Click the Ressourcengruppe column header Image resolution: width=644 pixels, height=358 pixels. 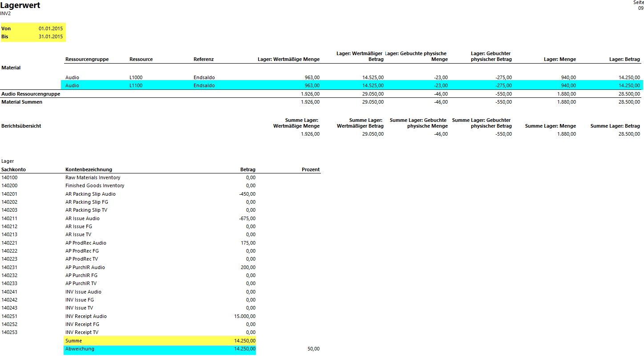87,59
